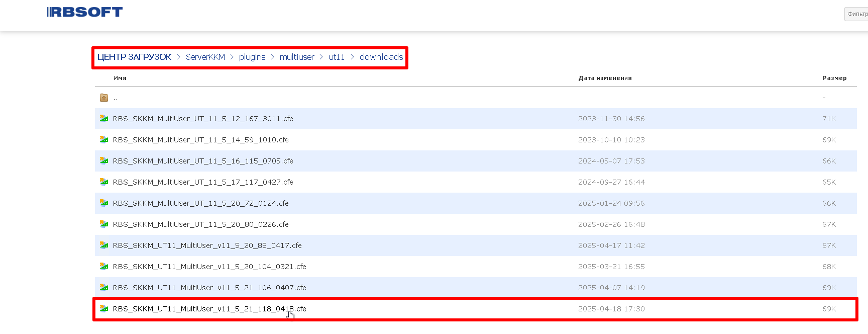This screenshot has height=334, width=868.
Task: Click the 68K size value
Action: [829, 267]
